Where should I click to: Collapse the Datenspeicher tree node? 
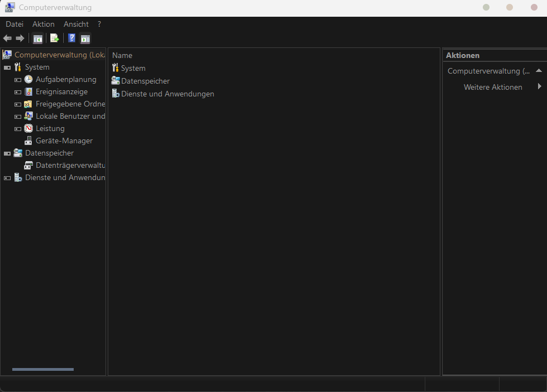pos(7,153)
